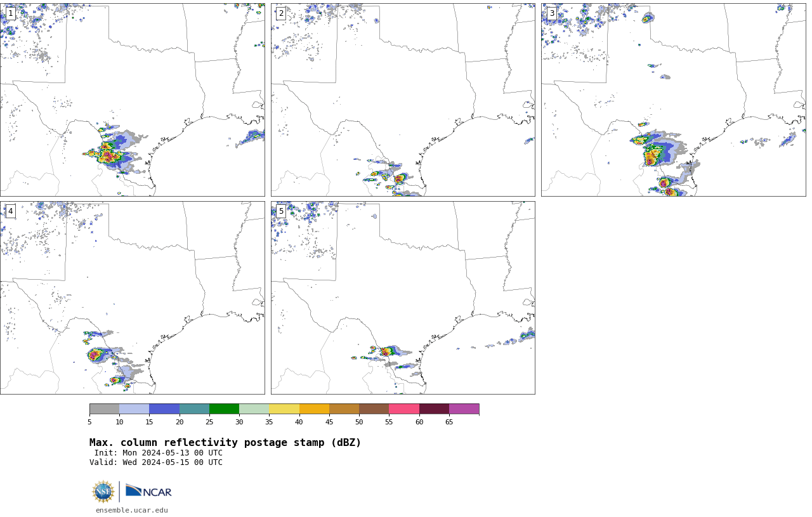Screen dimensions: 812x517
Task: Click the light blue 10-15 dBZ swatch
Action: (134, 409)
